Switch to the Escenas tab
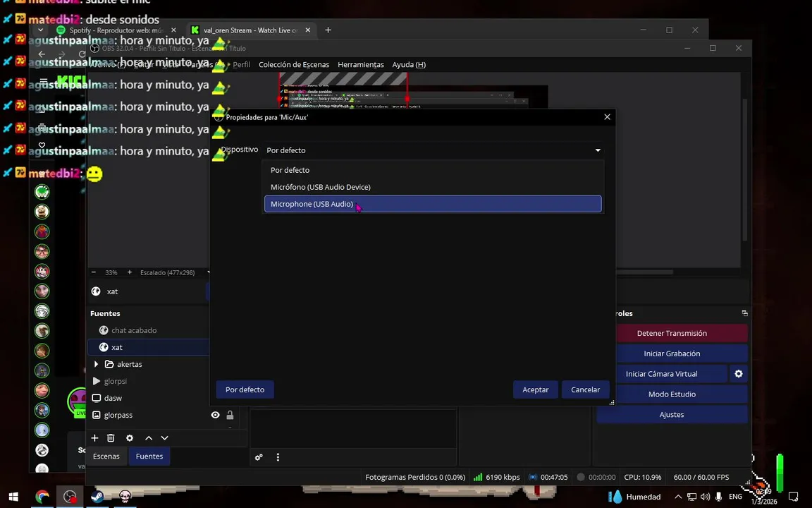The height and width of the screenshot is (508, 812). click(x=106, y=456)
